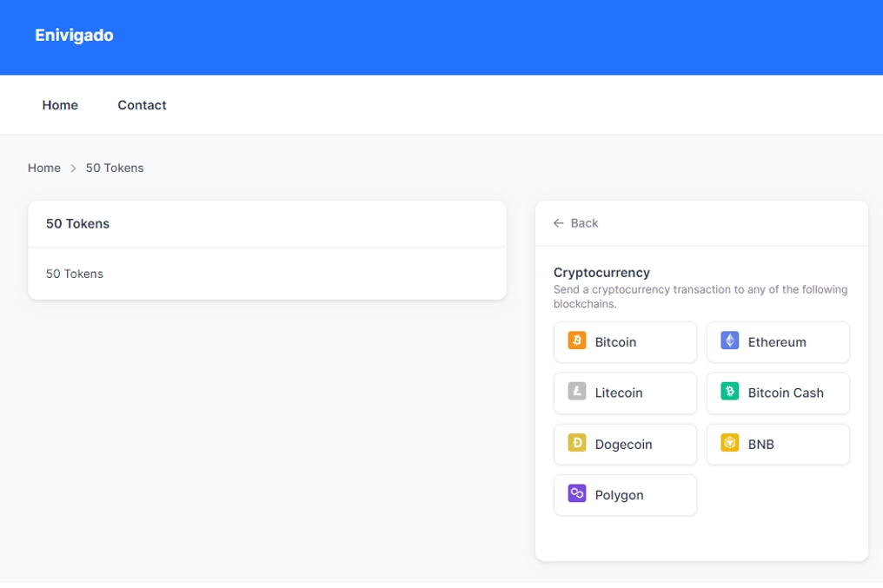Click the purple Polygon icon

click(x=577, y=493)
